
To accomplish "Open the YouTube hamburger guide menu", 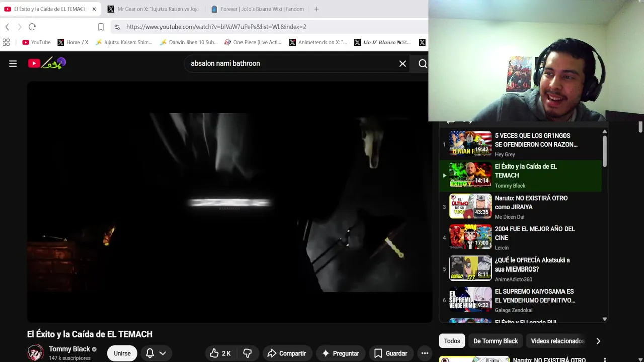I will click(x=13, y=63).
